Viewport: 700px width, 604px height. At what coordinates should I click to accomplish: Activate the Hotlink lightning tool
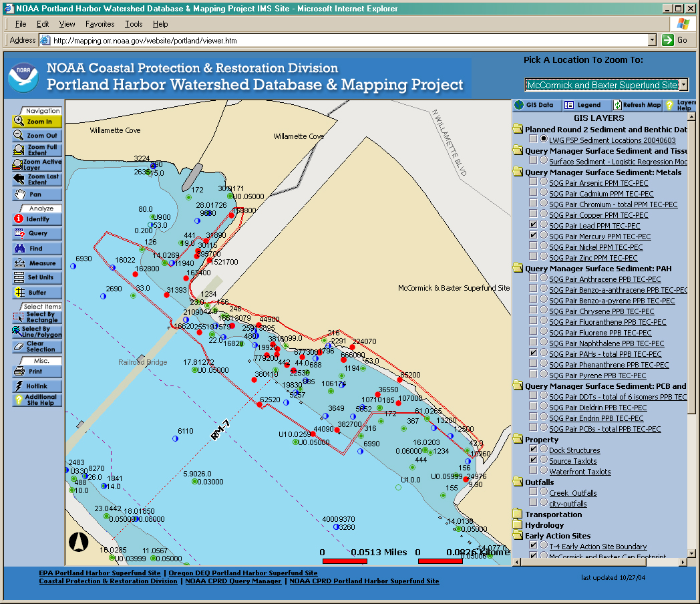click(x=37, y=386)
